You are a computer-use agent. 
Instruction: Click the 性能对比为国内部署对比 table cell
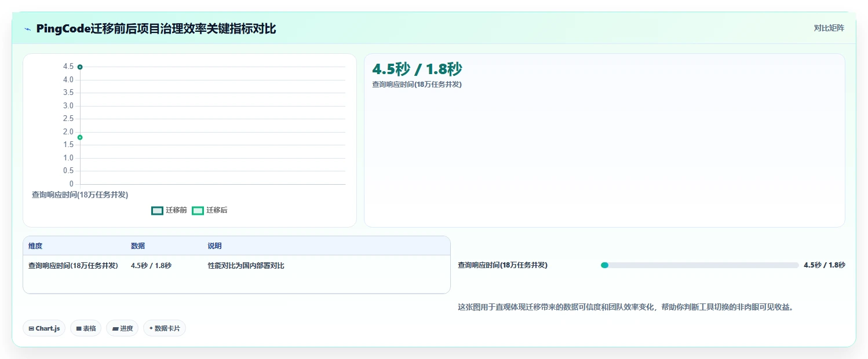coord(246,266)
